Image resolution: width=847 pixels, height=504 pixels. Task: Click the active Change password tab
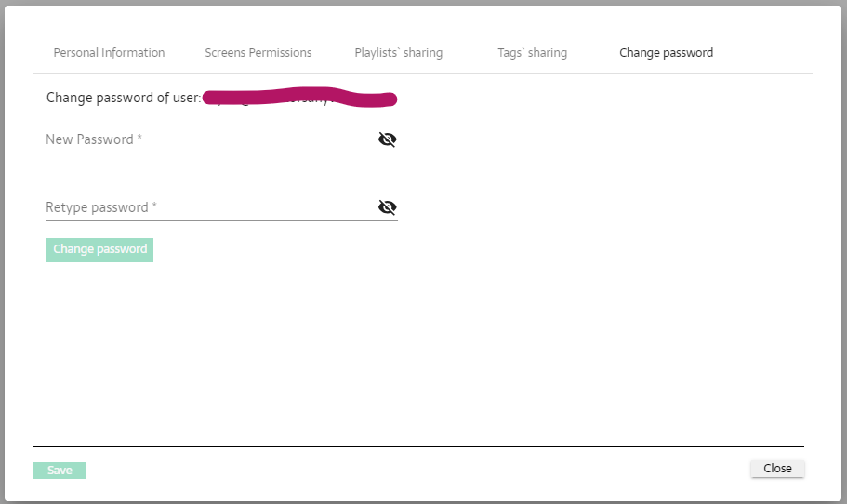pos(666,53)
